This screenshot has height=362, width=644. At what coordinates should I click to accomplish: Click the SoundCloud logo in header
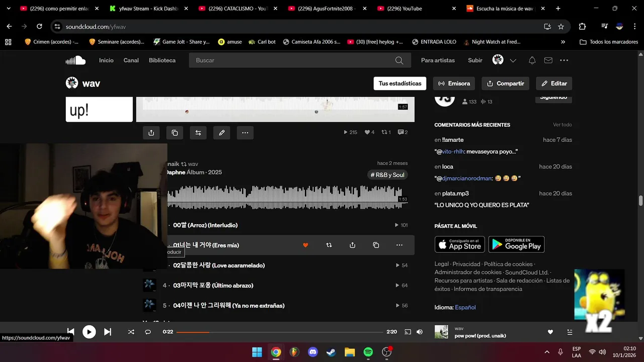(x=75, y=60)
